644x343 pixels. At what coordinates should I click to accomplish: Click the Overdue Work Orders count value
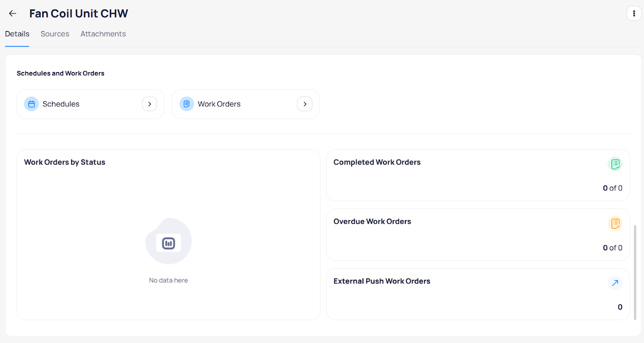pyautogui.click(x=612, y=248)
